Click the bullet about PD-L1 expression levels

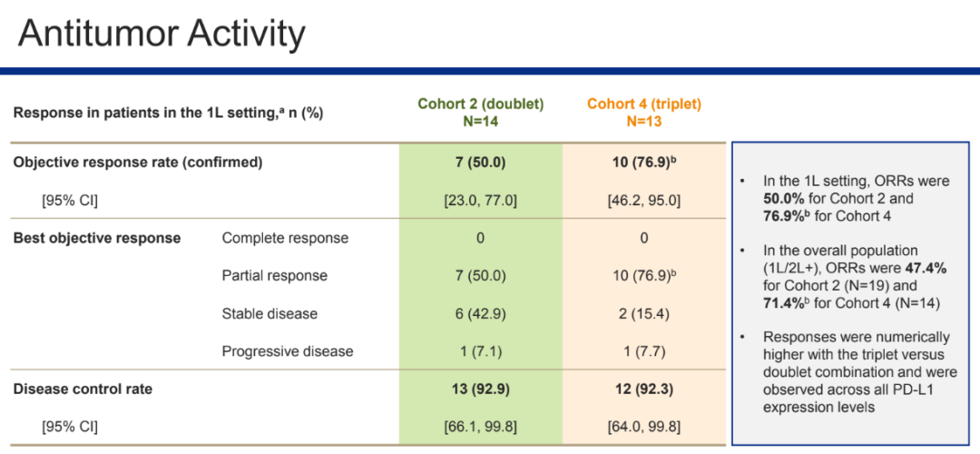pyautogui.click(x=853, y=371)
